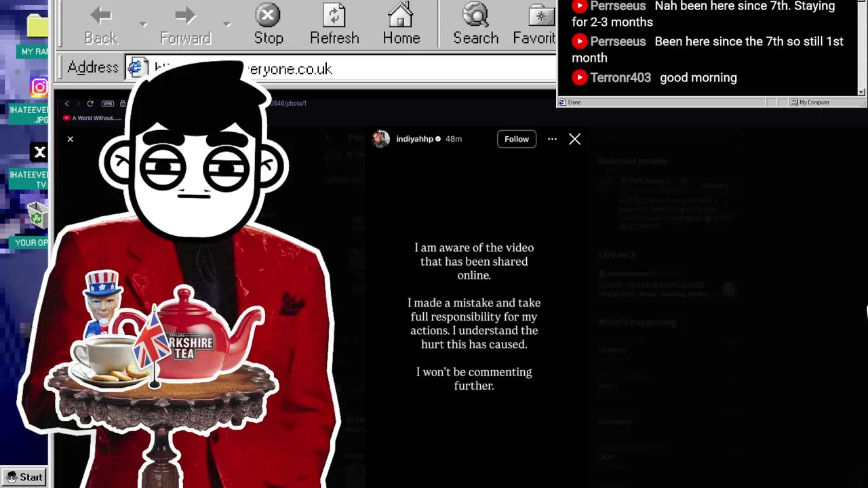Open the 'A World Without' YouTube bookmark

coord(92,118)
